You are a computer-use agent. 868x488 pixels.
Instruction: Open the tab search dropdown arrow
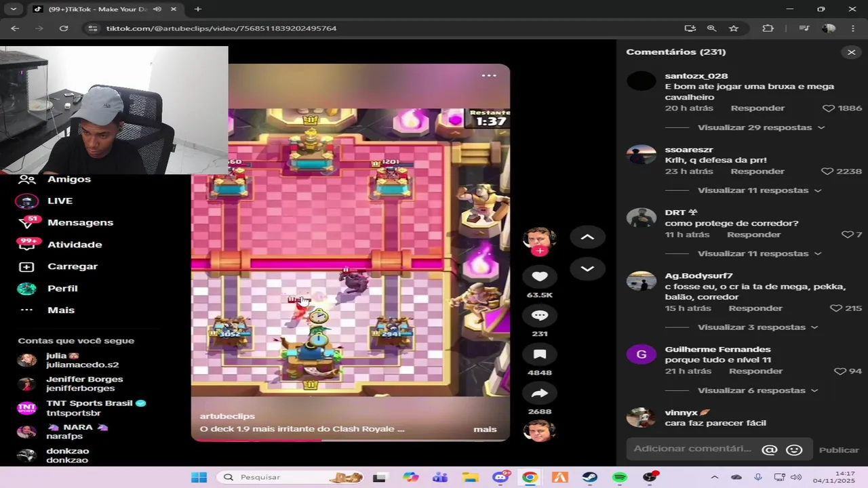[x=13, y=9]
